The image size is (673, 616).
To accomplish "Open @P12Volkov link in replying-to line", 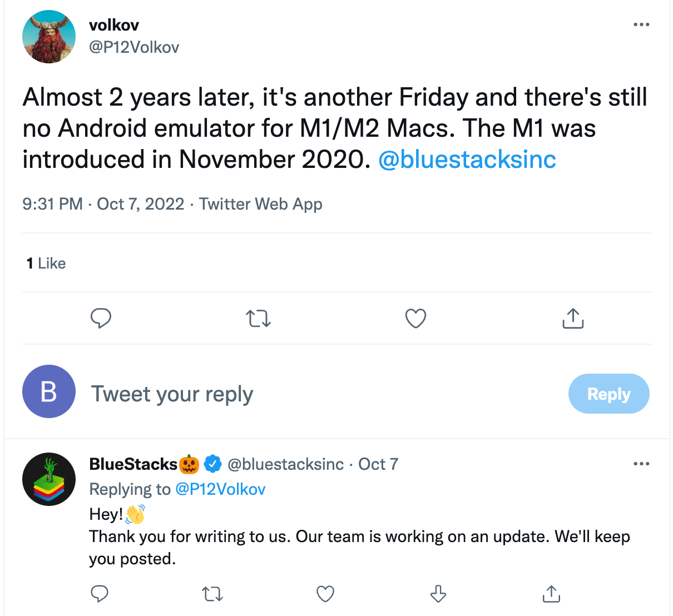I will coord(220,489).
